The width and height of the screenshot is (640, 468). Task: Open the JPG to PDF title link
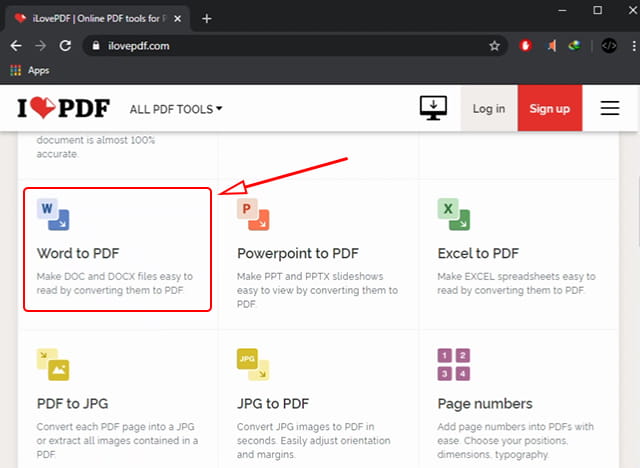tap(273, 404)
